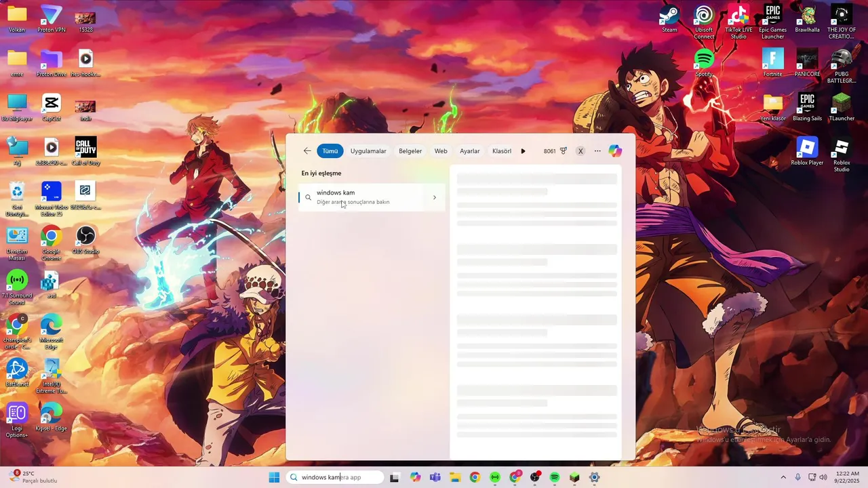Screen dimensions: 868x488
Task: Switch to the Uygulamalar search tab
Action: click(368, 151)
